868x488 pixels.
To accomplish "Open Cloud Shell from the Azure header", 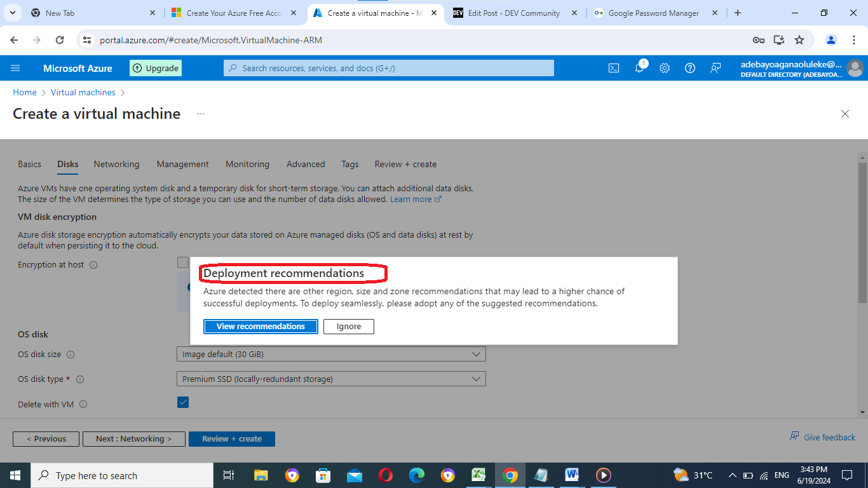I will [x=614, y=68].
